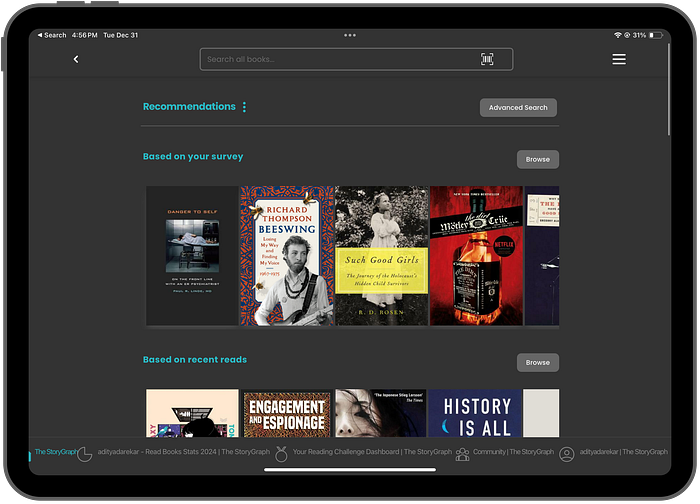Open Richard Thompson Beeswing book cover
This screenshot has height=504, width=700.
pos(287,256)
